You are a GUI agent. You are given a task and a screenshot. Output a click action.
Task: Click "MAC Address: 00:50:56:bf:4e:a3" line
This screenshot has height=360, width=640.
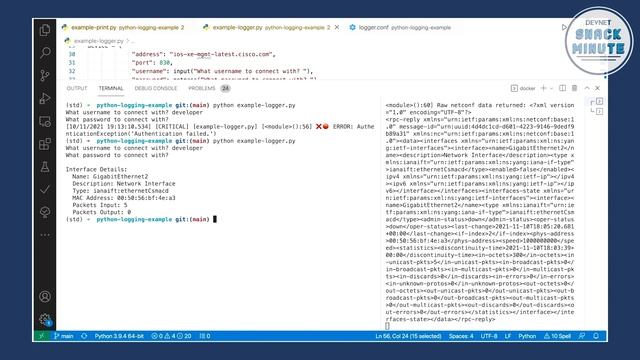pyautogui.click(x=124, y=198)
